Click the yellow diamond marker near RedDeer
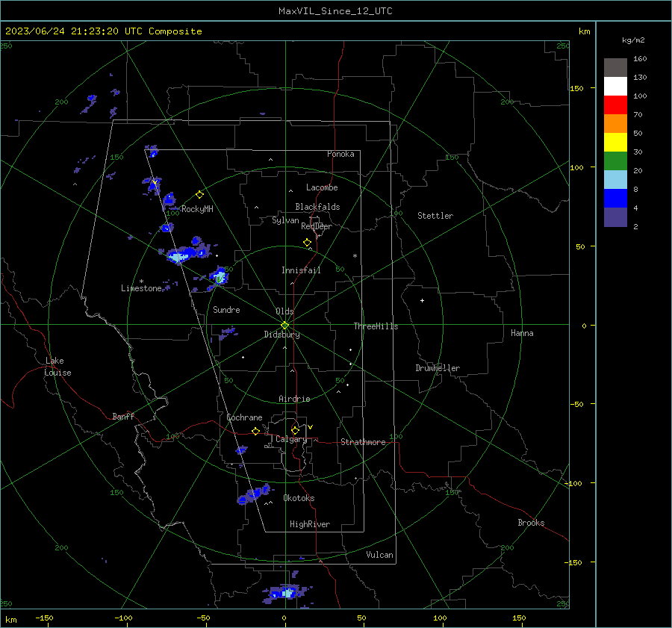 (307, 243)
